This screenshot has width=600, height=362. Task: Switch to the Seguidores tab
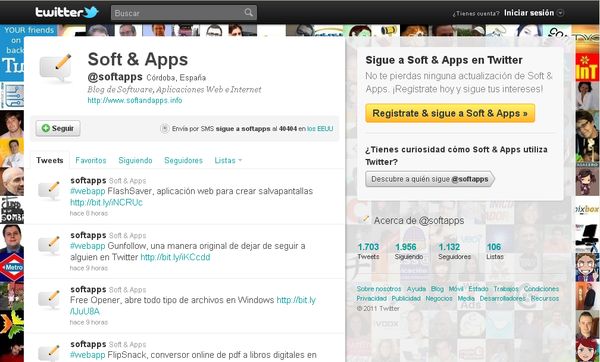pyautogui.click(x=183, y=160)
